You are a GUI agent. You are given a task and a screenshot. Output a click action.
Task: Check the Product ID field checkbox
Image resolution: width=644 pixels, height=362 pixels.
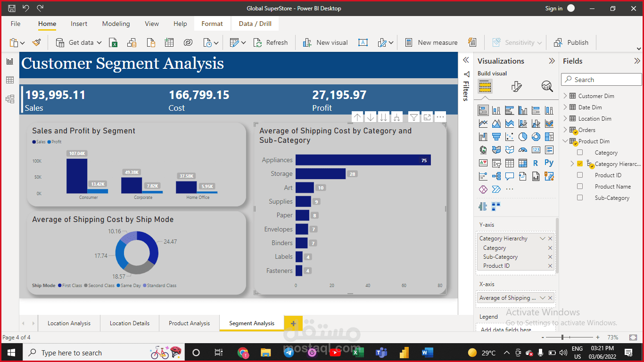[580, 175]
